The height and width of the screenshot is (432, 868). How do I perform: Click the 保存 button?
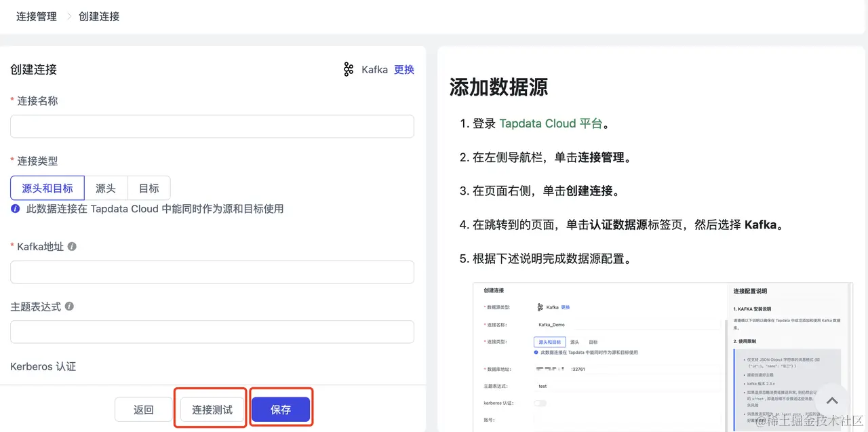pos(281,410)
